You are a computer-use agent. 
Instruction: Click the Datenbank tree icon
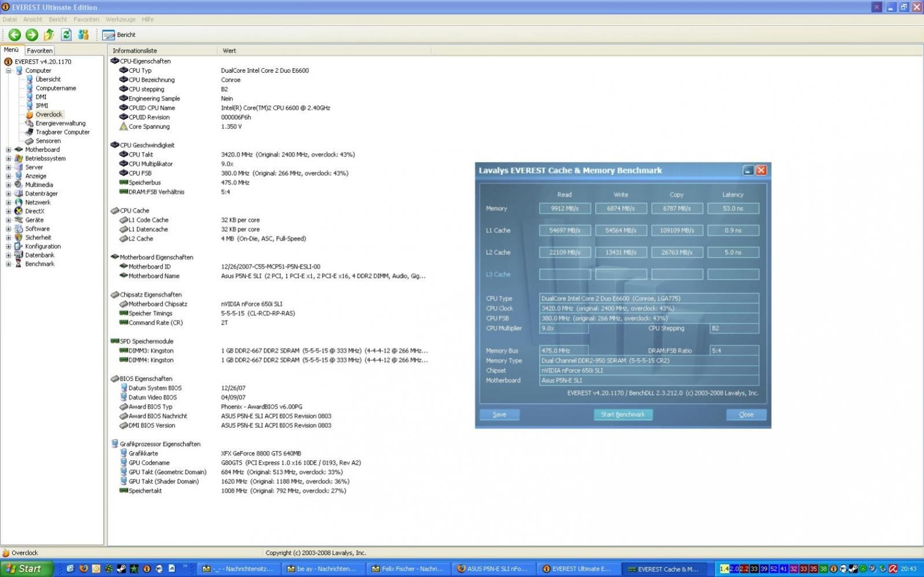pyautogui.click(x=18, y=255)
